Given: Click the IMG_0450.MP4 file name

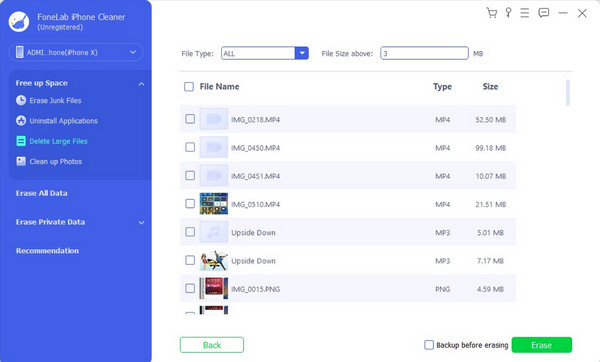Looking at the screenshot, I should pos(255,148).
